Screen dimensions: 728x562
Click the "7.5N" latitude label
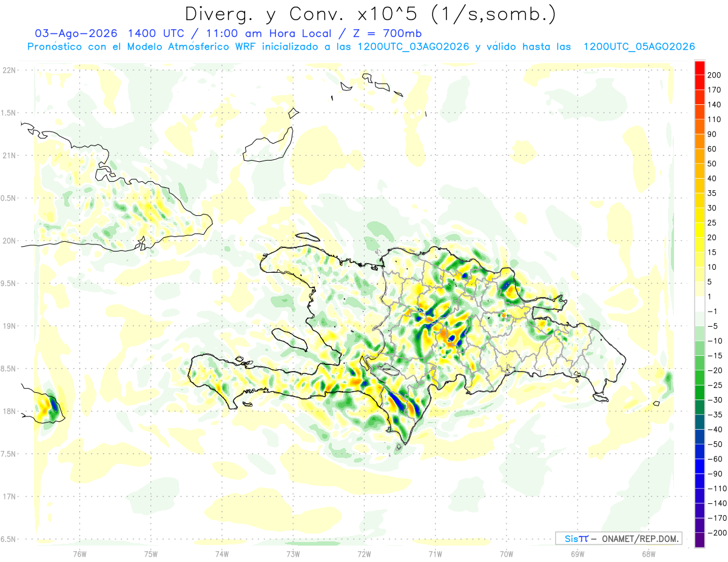click(8, 453)
